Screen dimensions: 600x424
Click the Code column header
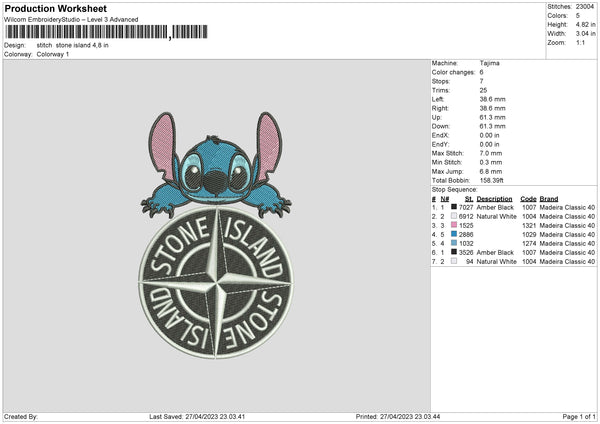[x=528, y=199]
